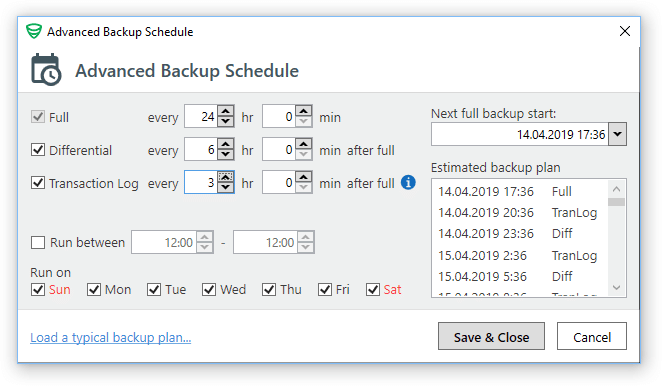Click the blue info icon beside Transaction Log
662x386 pixels.
(x=408, y=182)
